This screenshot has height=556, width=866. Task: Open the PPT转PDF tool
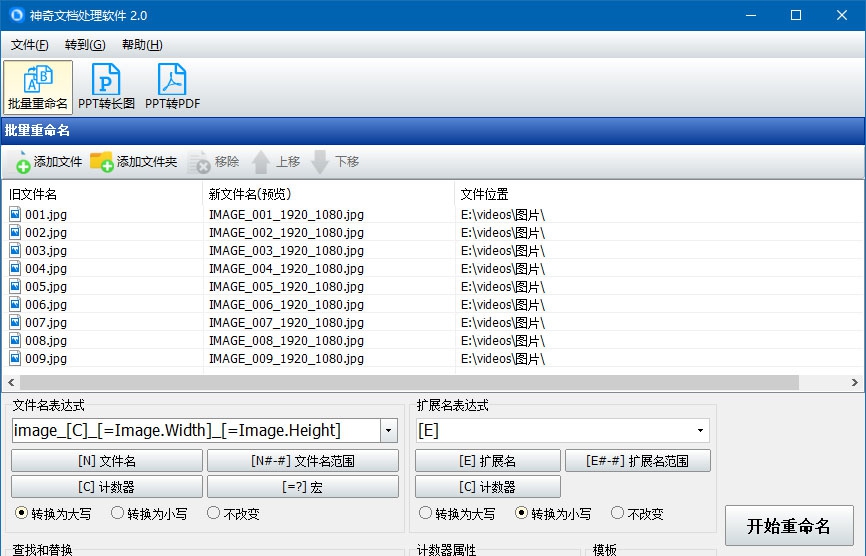tap(172, 87)
